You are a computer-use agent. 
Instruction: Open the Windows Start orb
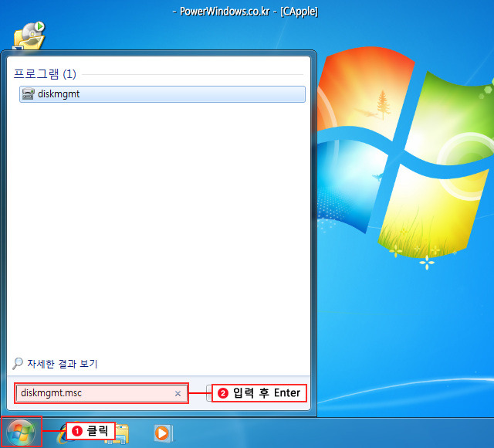(21, 432)
